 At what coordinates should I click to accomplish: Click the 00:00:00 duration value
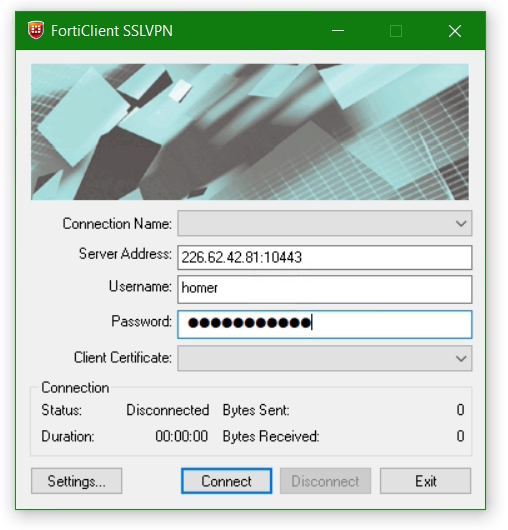(x=182, y=436)
